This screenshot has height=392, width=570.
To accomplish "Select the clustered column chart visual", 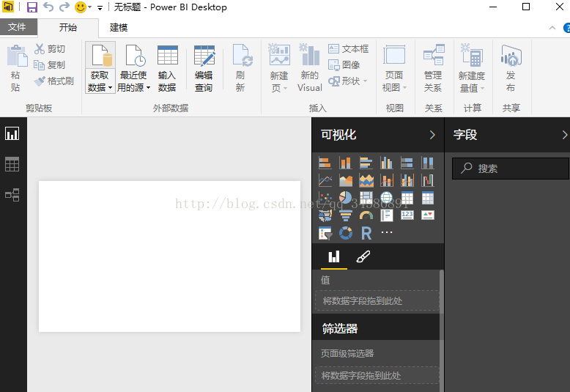I will point(386,163).
